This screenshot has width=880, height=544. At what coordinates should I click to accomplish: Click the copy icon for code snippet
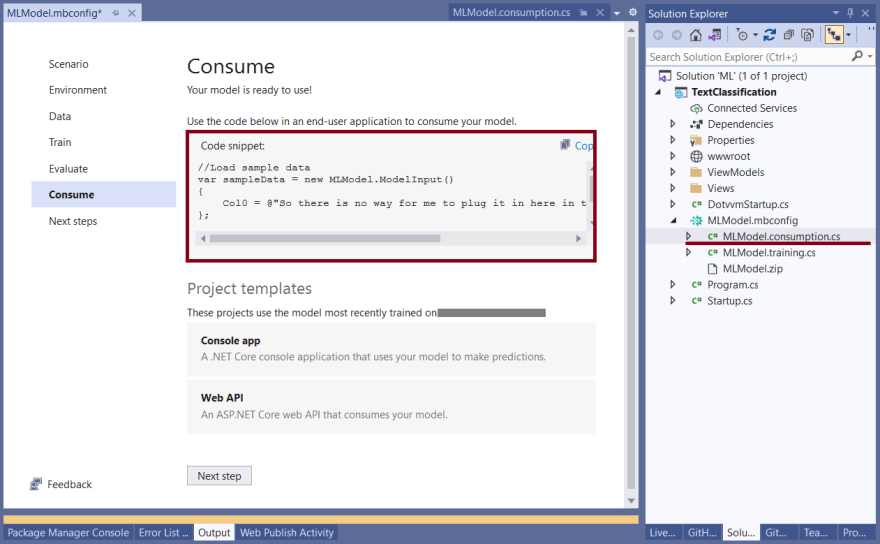(x=565, y=145)
